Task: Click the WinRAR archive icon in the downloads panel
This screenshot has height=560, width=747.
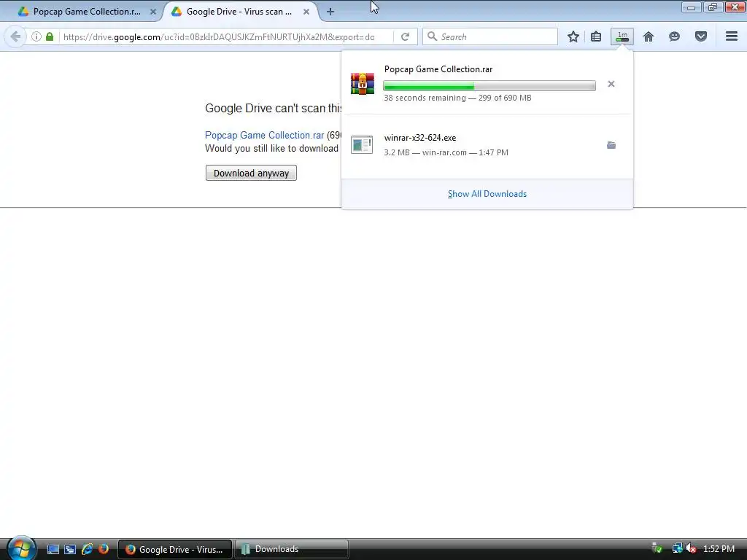Action: (363, 84)
